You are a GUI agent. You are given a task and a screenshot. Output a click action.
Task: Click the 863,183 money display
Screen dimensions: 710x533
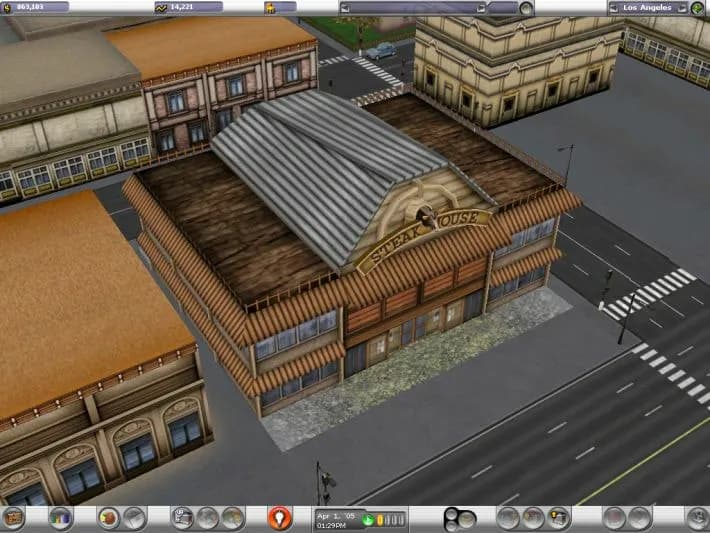pyautogui.click(x=36, y=8)
